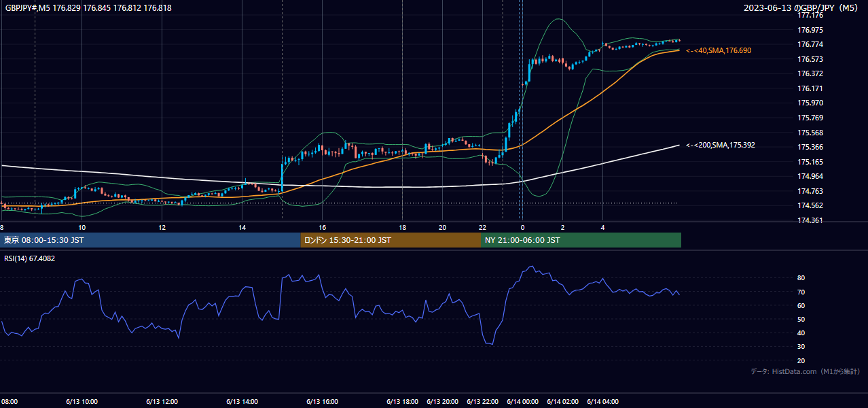Screen dimensions: 868x408
Task: Click price axis value 176.975
Action: [811, 31]
